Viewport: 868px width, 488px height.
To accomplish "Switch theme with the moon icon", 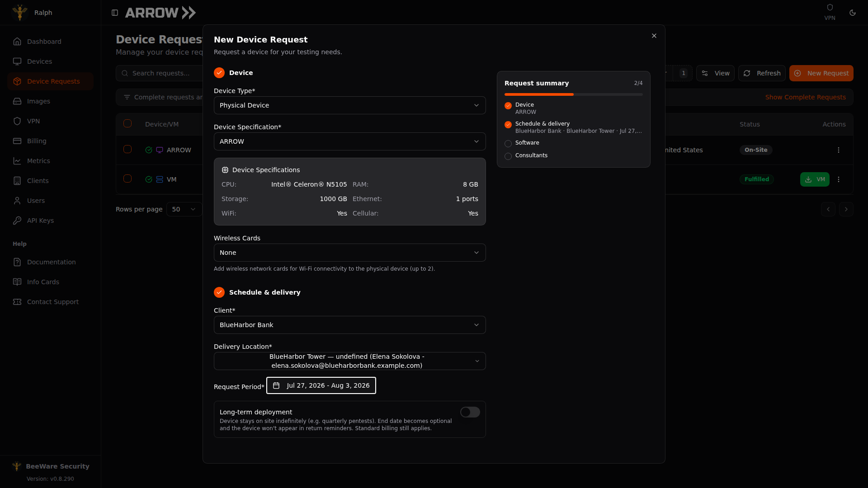I will (853, 13).
